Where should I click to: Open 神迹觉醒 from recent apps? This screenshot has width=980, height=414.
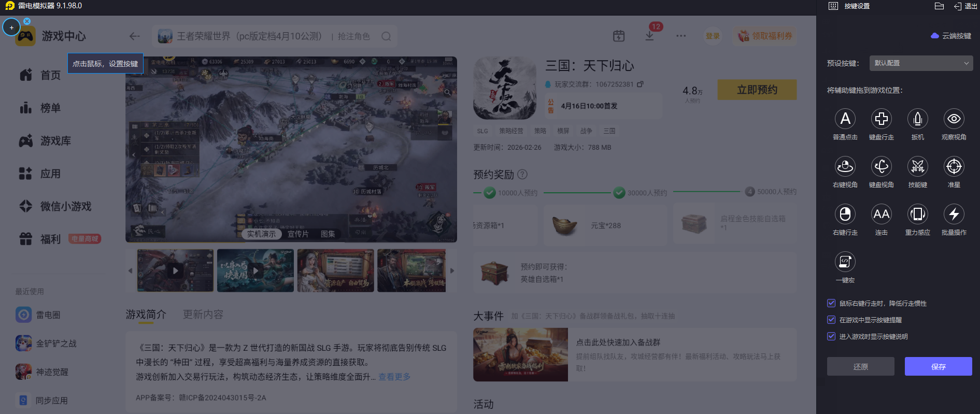pyautogui.click(x=42, y=372)
